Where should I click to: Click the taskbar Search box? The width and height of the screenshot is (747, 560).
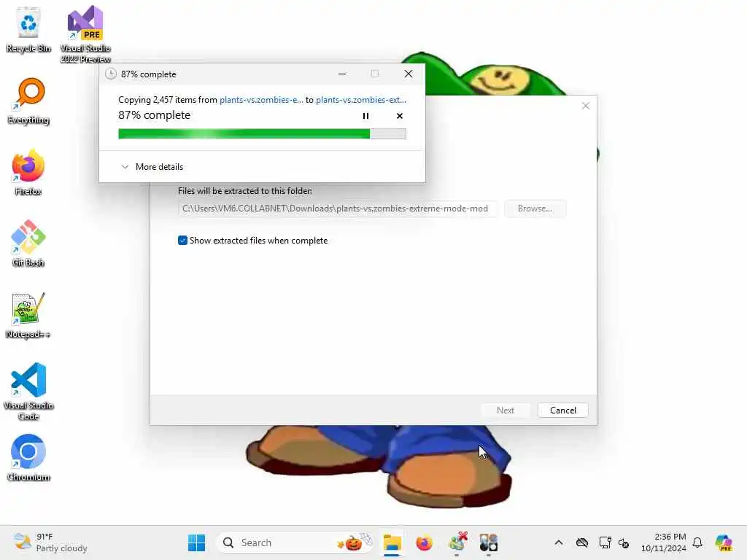point(296,542)
